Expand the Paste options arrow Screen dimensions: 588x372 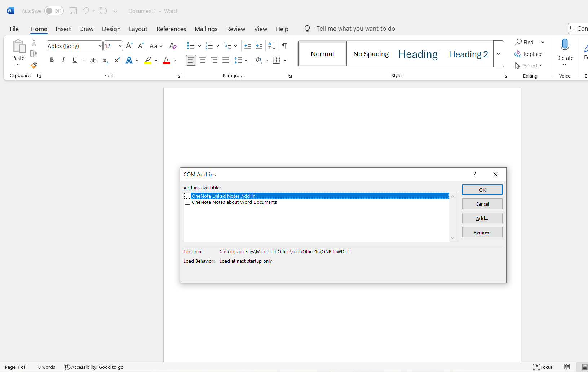pyautogui.click(x=18, y=65)
